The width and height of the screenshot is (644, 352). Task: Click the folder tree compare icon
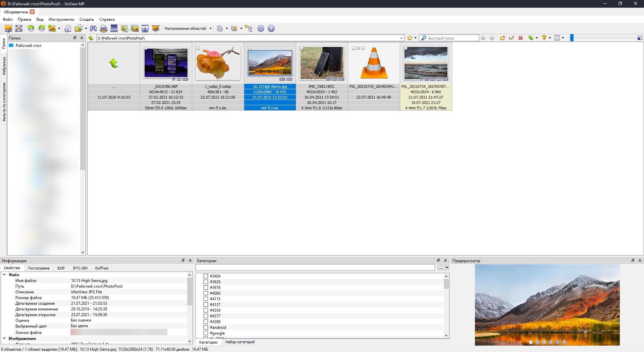(249, 28)
